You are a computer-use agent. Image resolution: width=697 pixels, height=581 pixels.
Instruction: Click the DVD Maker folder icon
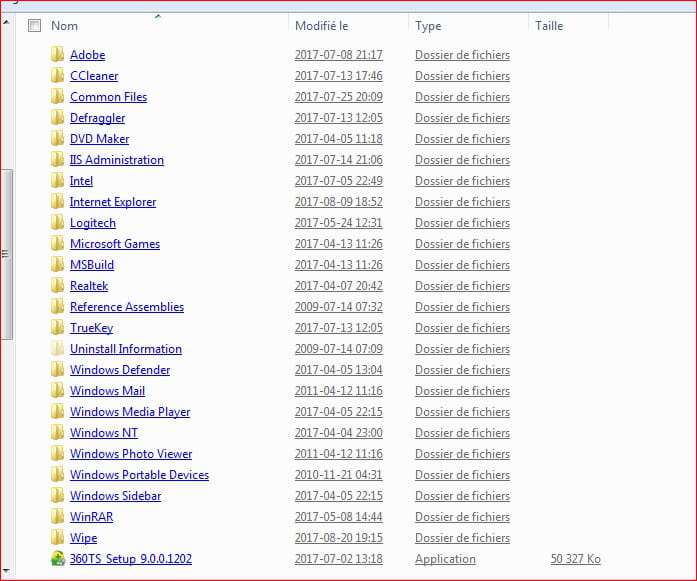57,139
